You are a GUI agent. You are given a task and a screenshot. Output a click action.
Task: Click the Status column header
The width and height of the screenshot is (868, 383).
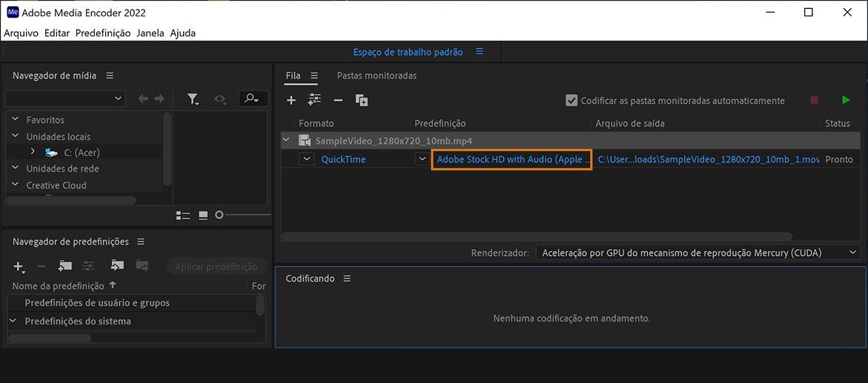[x=838, y=124]
